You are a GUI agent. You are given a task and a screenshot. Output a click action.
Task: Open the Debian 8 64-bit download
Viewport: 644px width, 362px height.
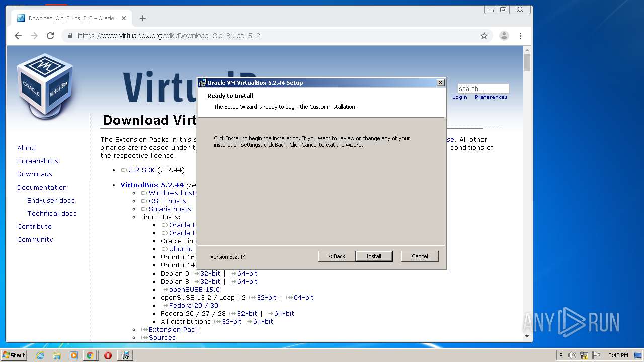[x=244, y=282]
